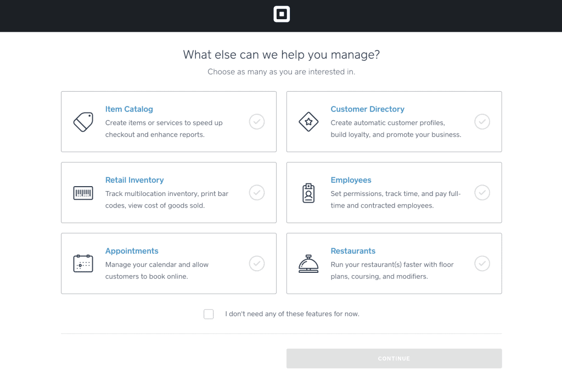The image size is (562, 392).
Task: Click "Create items or services" description text
Action: 164,128
